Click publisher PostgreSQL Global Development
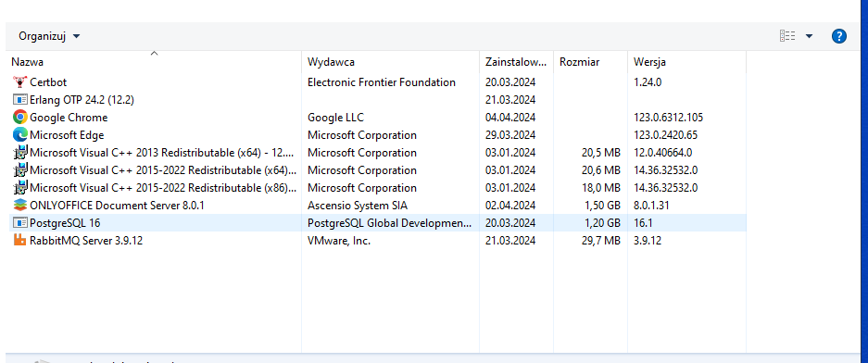The height and width of the screenshot is (363, 868). 390,223
